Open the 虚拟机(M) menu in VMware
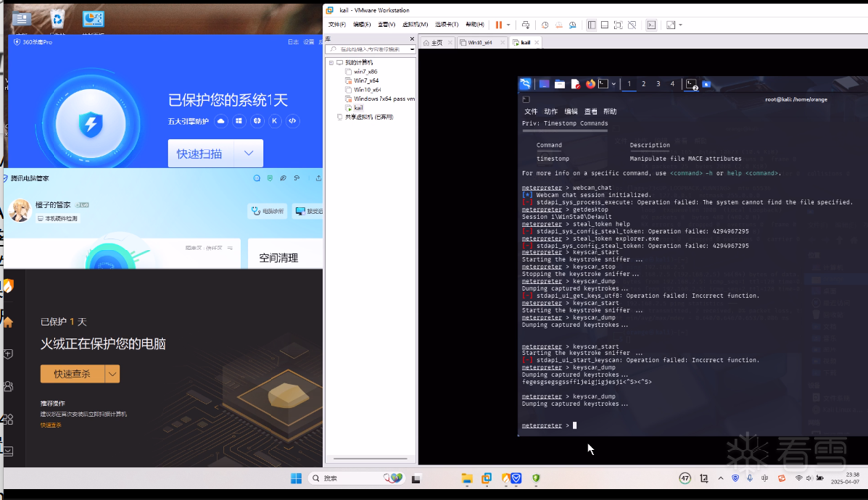868x500 pixels. click(x=415, y=25)
